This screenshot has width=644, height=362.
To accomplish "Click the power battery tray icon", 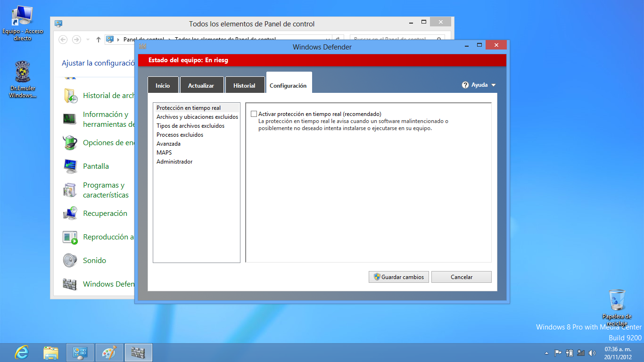I will (570, 353).
